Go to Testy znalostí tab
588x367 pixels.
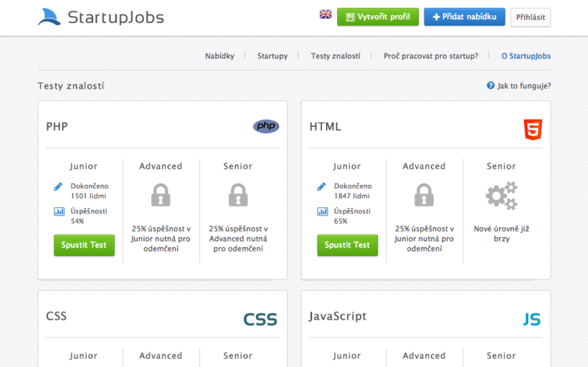(336, 56)
